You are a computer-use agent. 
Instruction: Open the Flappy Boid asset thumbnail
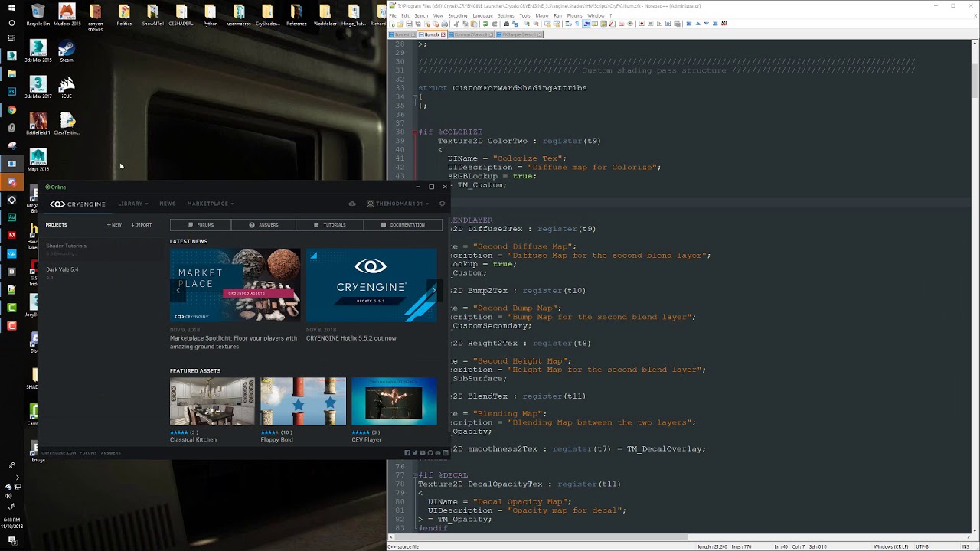(303, 401)
